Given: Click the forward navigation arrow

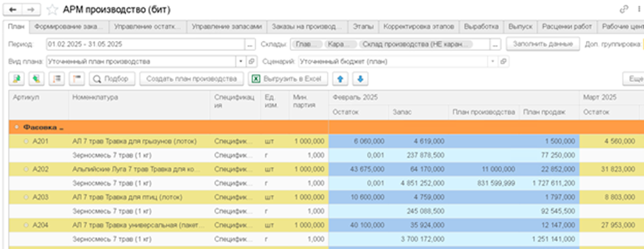Looking at the screenshot, I should [x=31, y=9].
